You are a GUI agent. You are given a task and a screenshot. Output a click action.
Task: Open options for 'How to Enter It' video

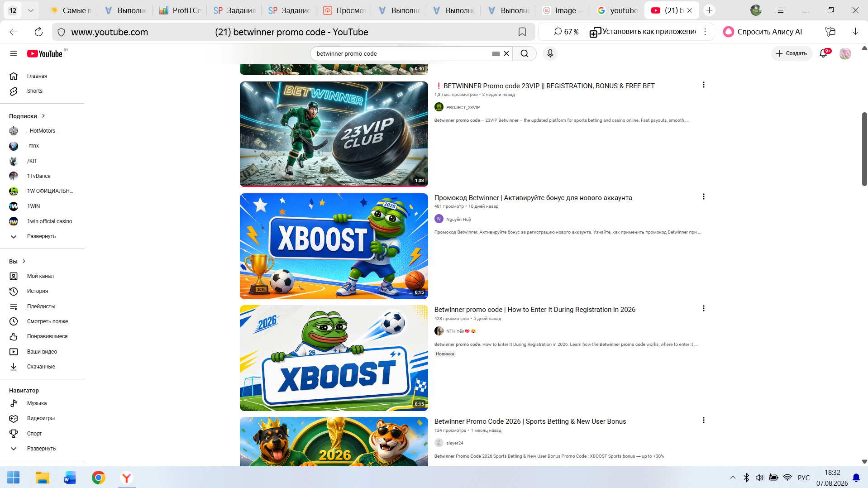tap(703, 308)
